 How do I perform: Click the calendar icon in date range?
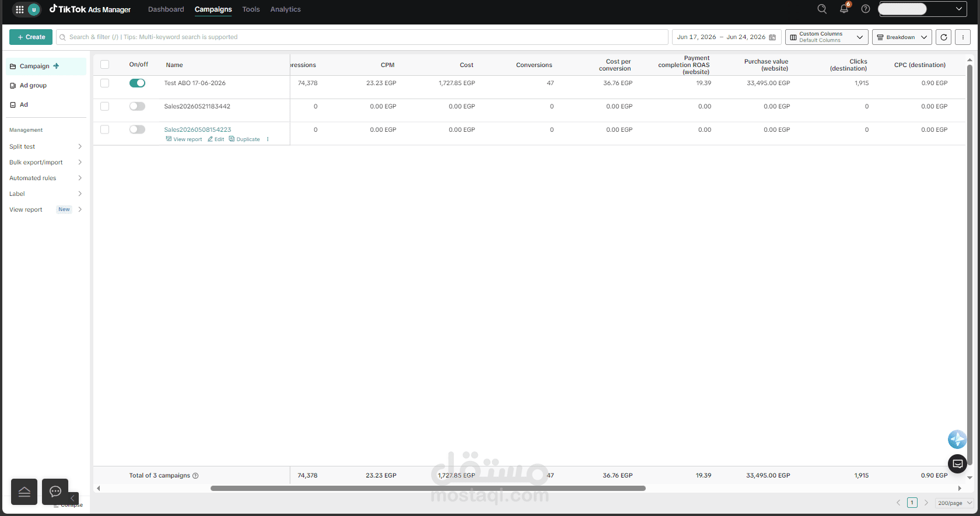click(772, 37)
